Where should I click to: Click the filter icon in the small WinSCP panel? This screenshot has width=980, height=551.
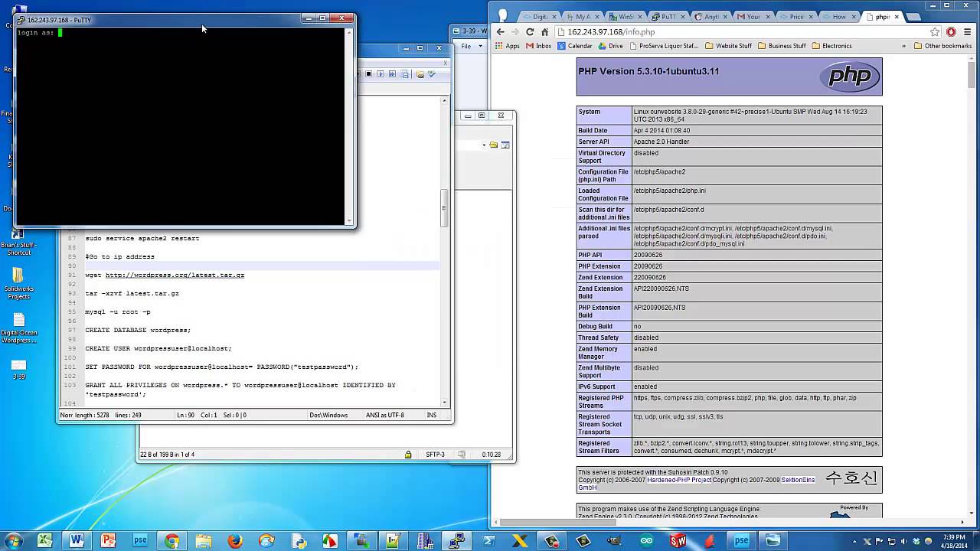click(x=505, y=145)
